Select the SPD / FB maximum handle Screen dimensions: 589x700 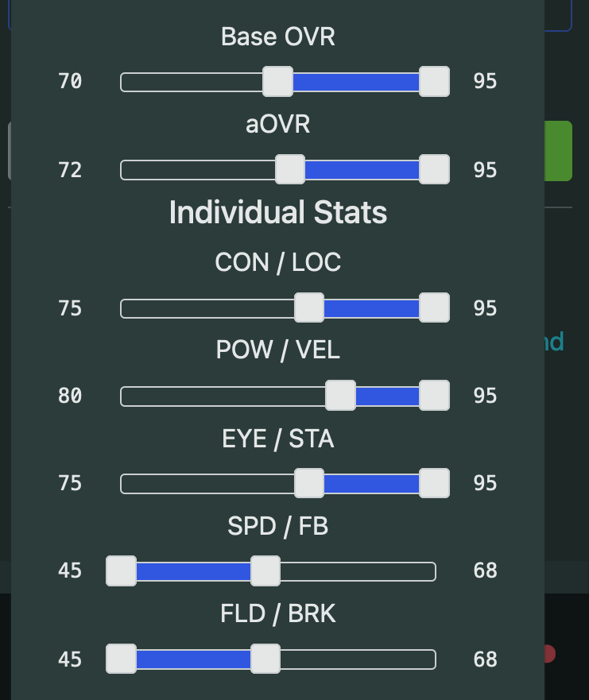coord(265,570)
